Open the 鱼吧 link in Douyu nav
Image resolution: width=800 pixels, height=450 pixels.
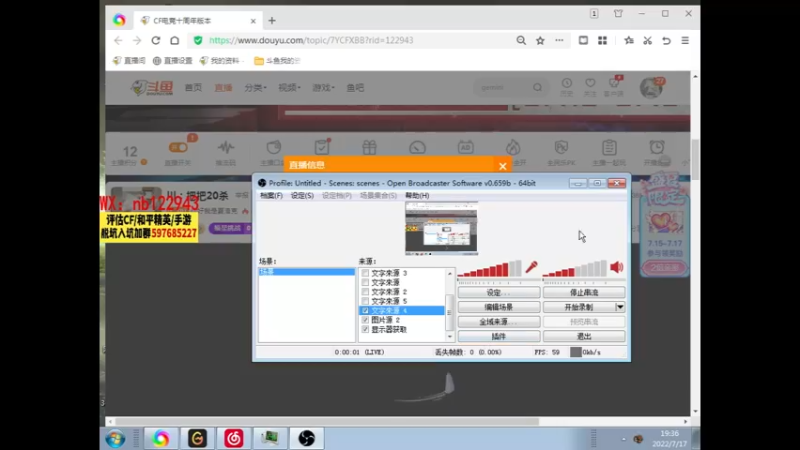pyautogui.click(x=355, y=88)
